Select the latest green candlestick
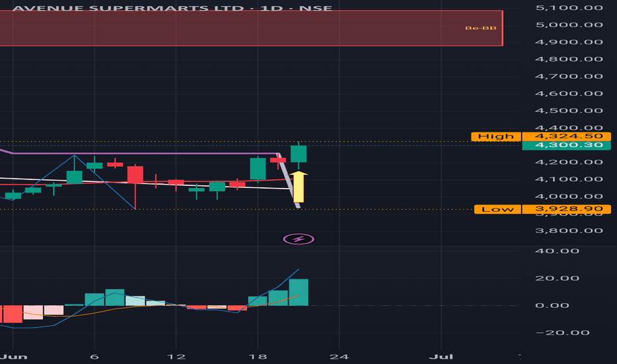 pyautogui.click(x=299, y=154)
